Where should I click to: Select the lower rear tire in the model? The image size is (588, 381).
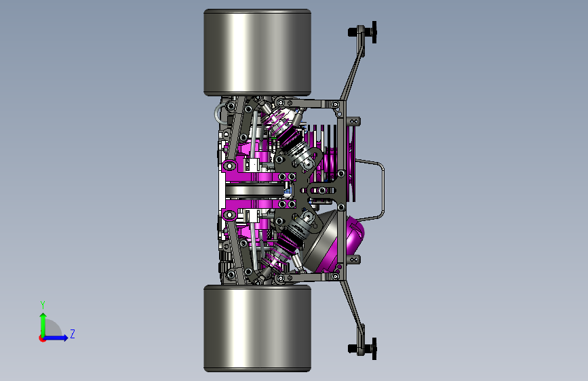tap(257, 329)
